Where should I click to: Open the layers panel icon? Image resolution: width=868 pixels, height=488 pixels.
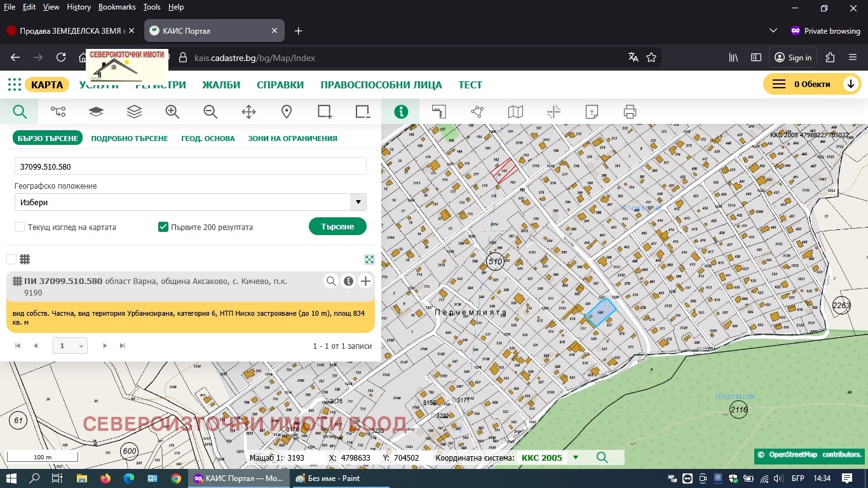click(133, 111)
